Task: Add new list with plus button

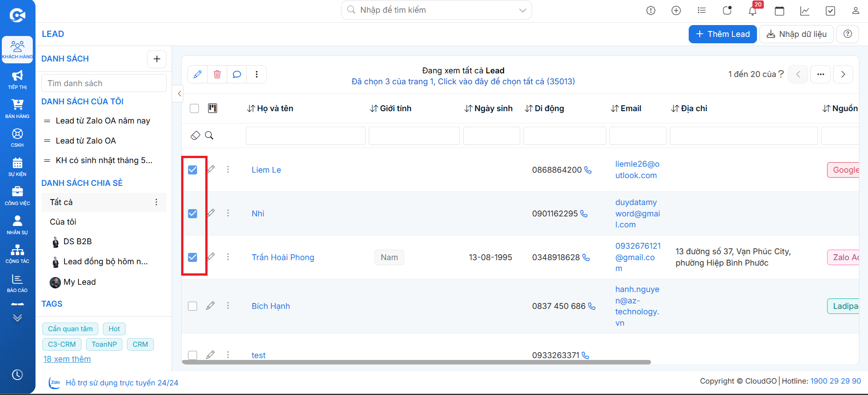Action: click(157, 59)
